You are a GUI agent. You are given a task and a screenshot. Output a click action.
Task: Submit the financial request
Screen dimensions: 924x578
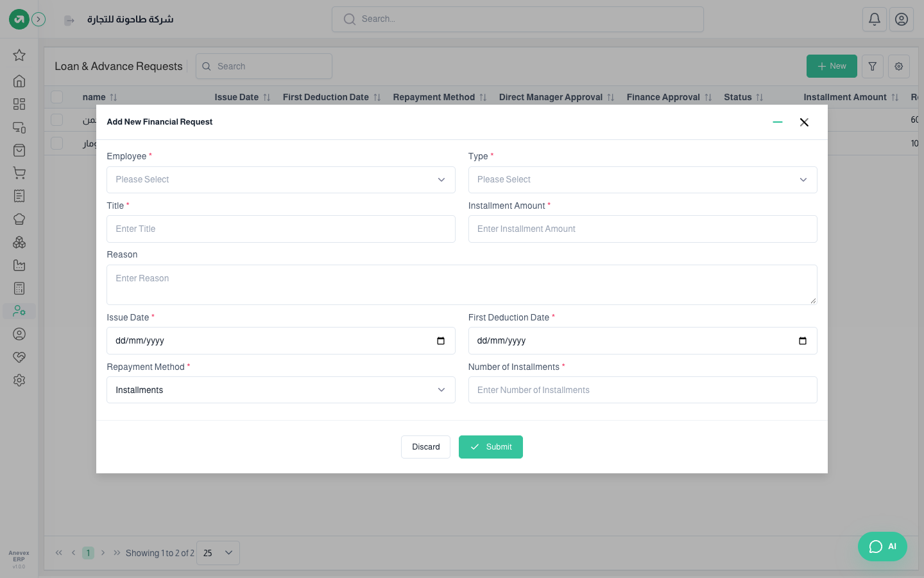(491, 447)
